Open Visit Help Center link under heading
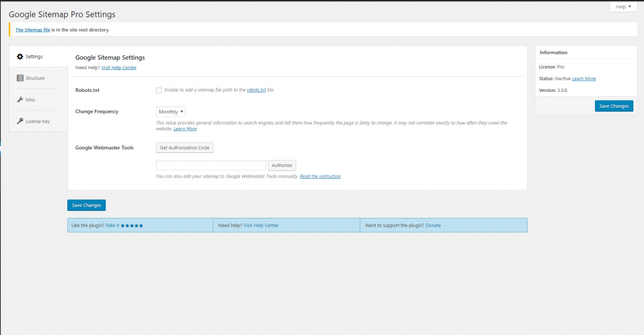Screen dimensions: 644x335 [x=119, y=67]
